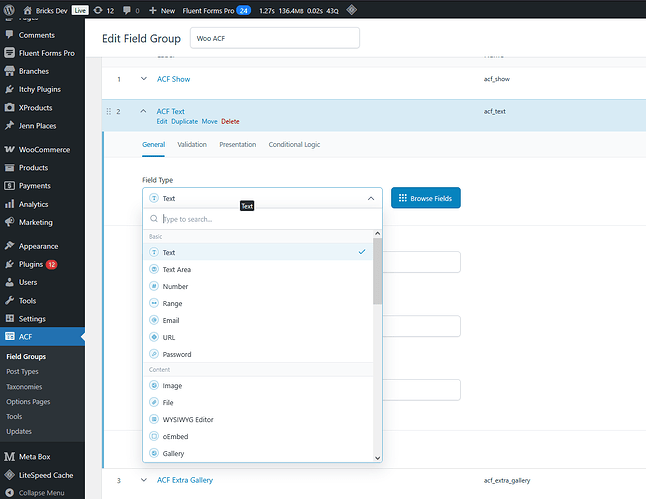
Task: Open Itchy Plugins sidebar item
Action: click(42, 89)
